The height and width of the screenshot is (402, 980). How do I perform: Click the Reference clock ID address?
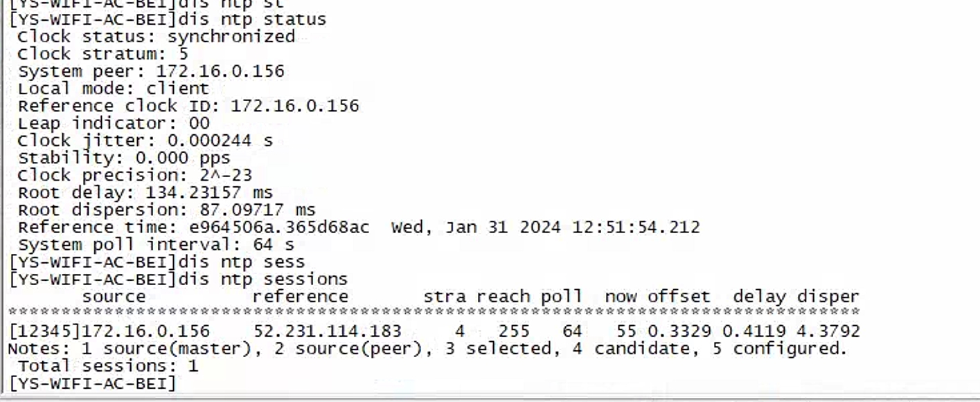pyautogui.click(x=294, y=106)
